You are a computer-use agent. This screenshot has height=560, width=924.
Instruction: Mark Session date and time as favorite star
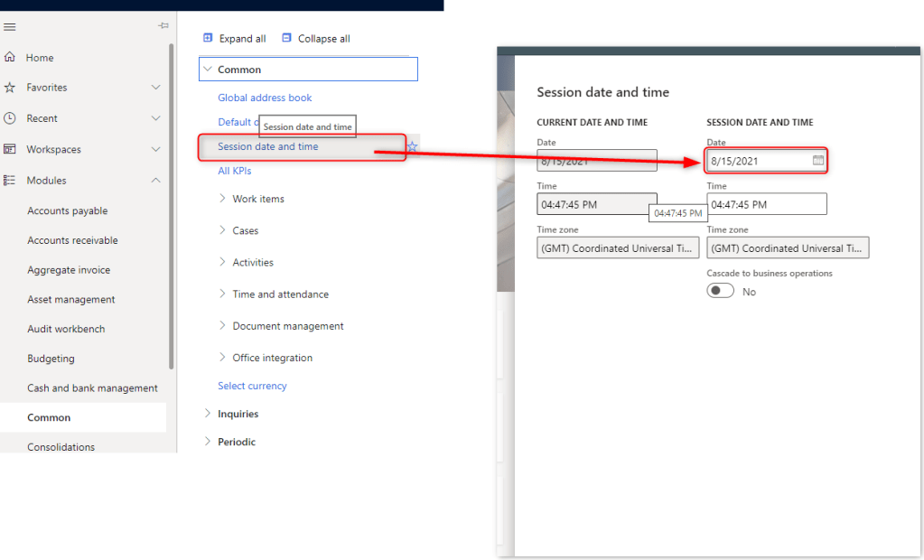pyautogui.click(x=413, y=146)
